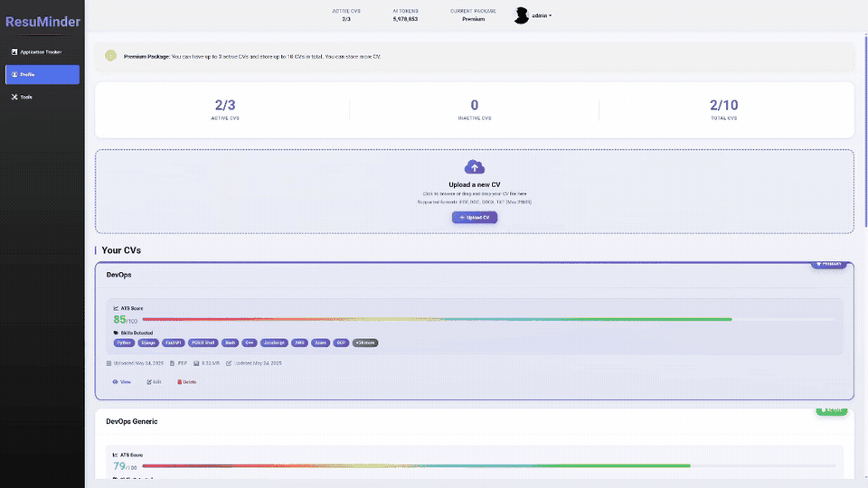
Task: Click the Python skill tag
Action: tap(124, 343)
